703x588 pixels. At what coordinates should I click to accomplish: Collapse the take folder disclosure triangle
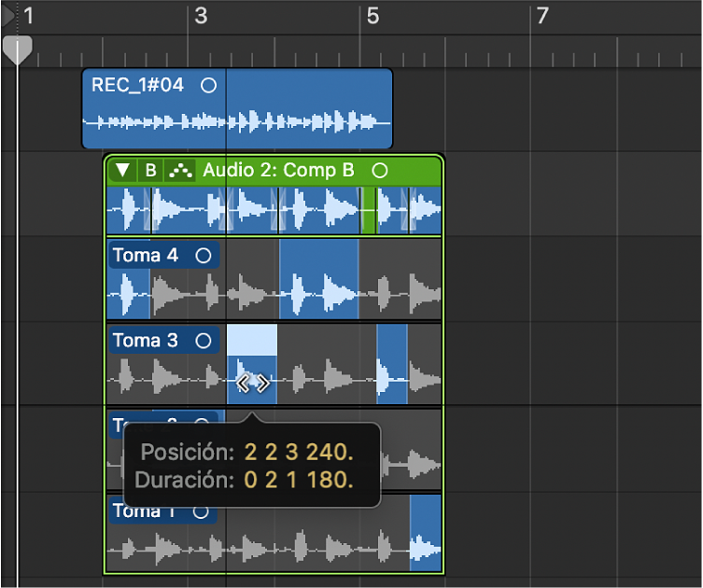[x=122, y=170]
